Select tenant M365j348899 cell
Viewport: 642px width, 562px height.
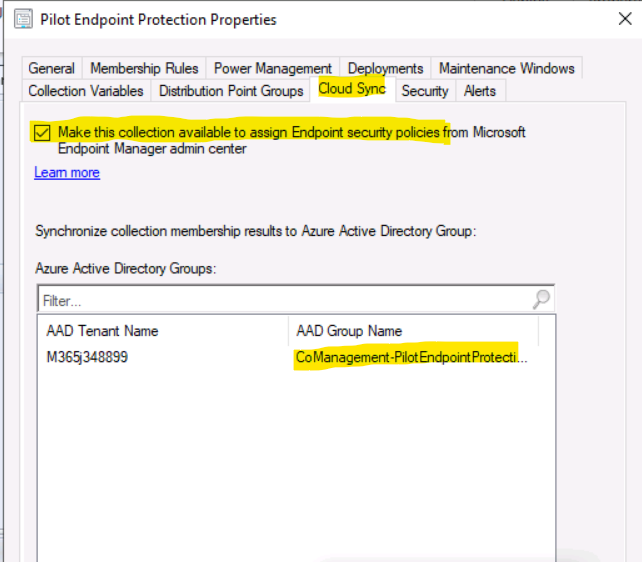(87, 357)
